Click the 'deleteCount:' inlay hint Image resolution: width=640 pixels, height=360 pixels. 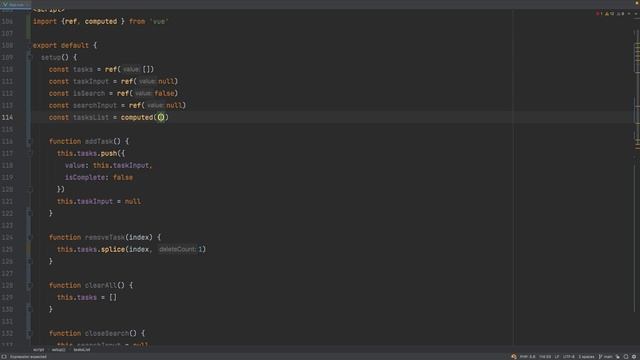pos(178,249)
